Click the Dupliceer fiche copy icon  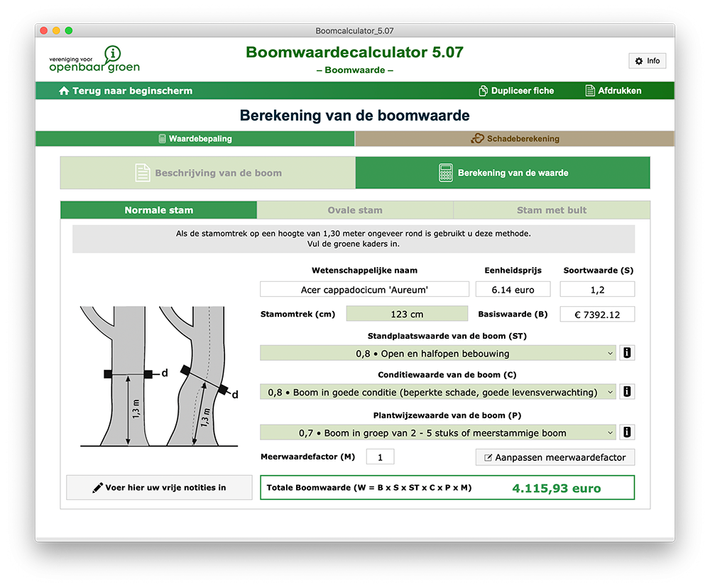click(483, 91)
